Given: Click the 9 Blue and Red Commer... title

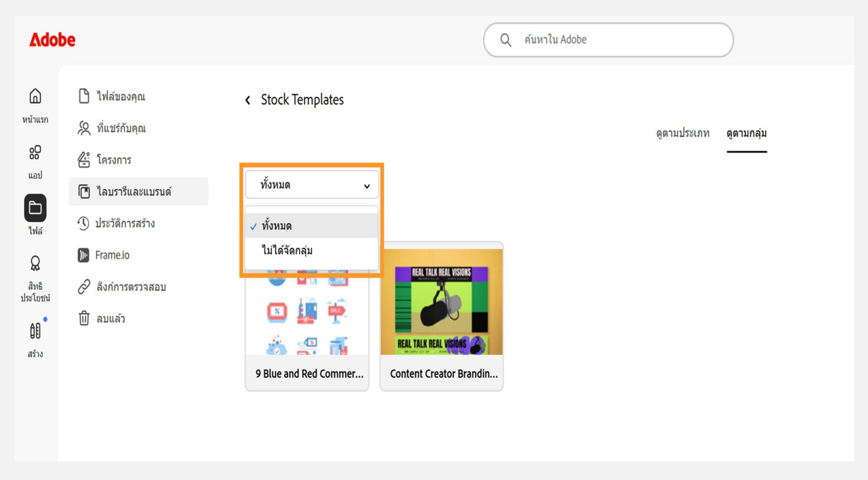Looking at the screenshot, I should pos(309,374).
